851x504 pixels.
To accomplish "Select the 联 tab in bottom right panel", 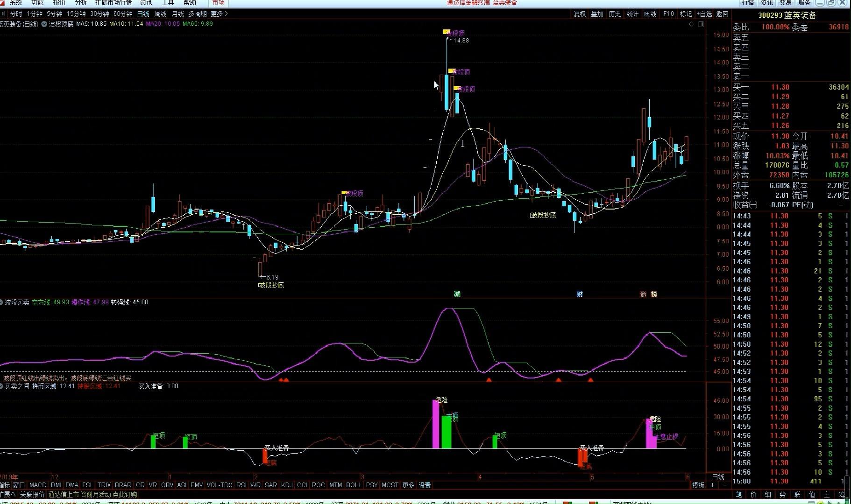I will coord(797,495).
